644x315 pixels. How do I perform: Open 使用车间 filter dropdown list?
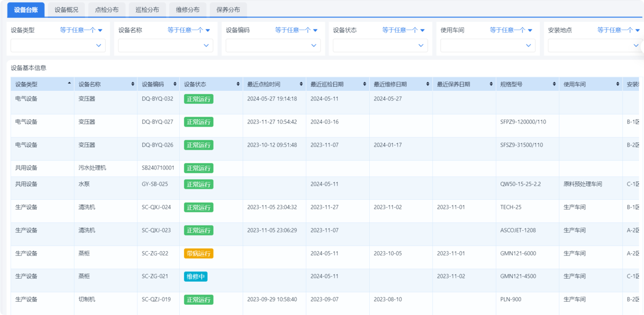tap(487, 46)
